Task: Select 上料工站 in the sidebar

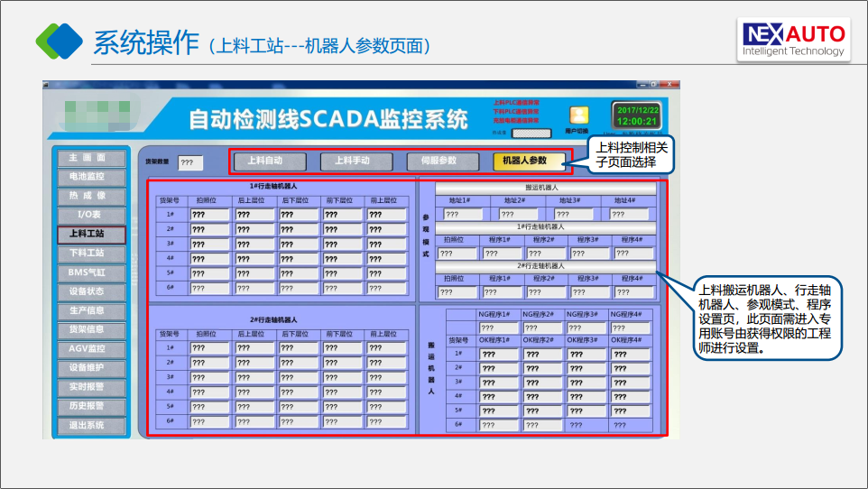Action: (x=91, y=235)
